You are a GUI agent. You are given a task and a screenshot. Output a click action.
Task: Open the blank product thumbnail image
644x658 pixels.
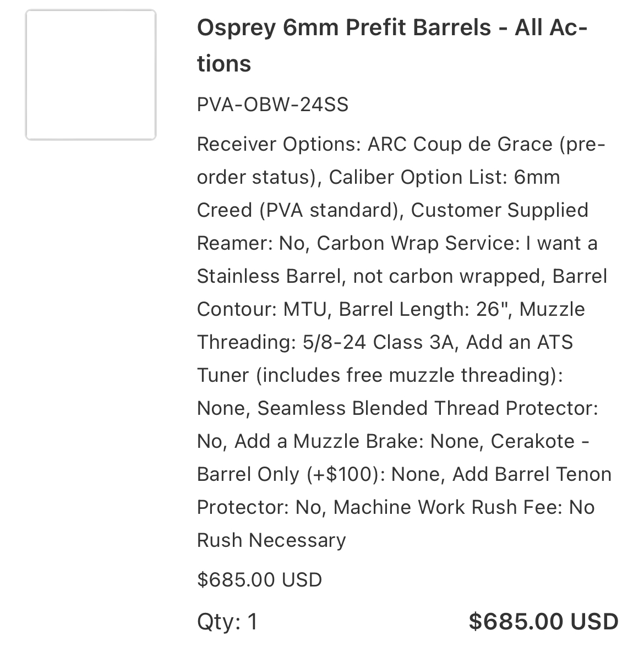[91, 75]
